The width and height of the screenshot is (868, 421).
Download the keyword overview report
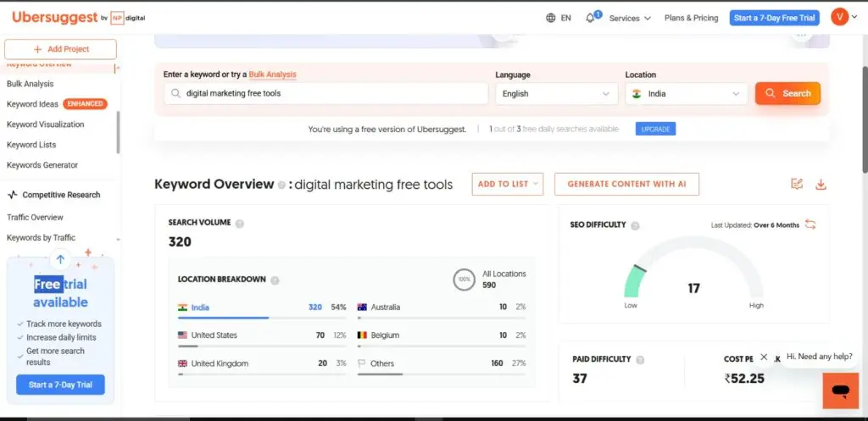(x=821, y=184)
